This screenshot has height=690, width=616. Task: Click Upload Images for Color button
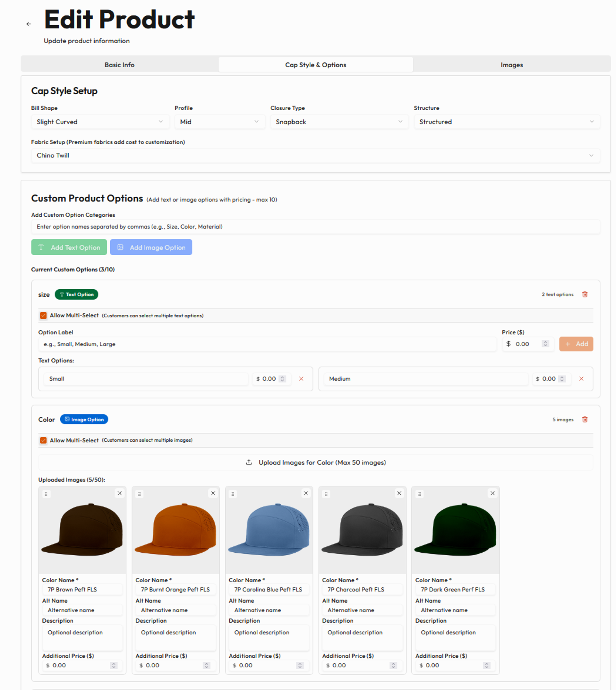click(x=315, y=462)
